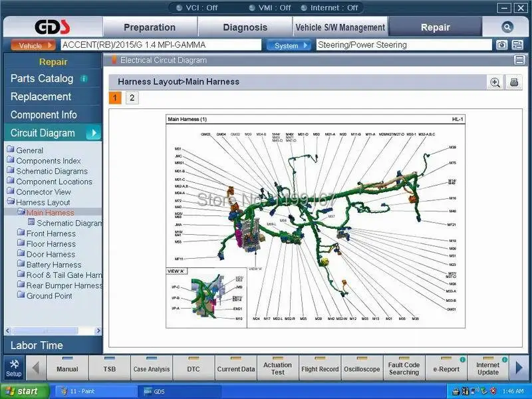Image resolution: width=532 pixels, height=399 pixels.
Task: Click the Manual button
Action: pyautogui.click(x=67, y=368)
